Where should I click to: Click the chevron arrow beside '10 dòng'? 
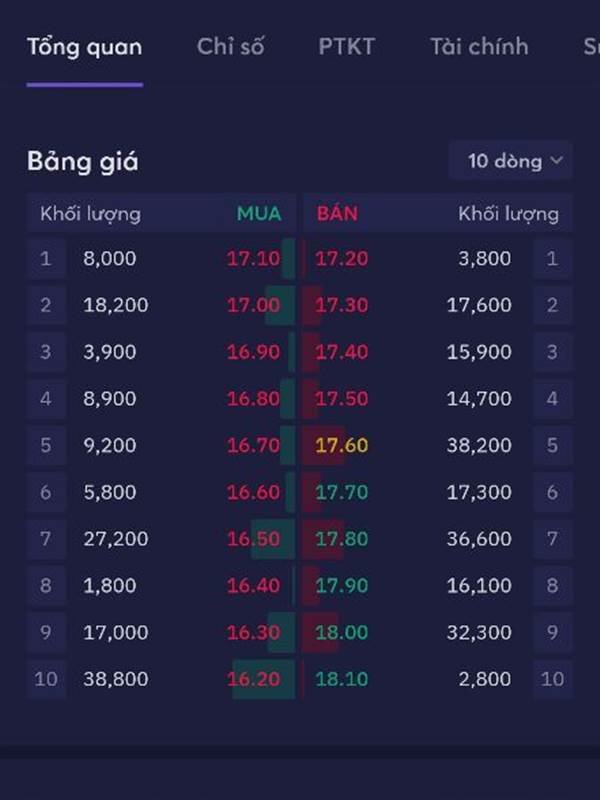point(557,161)
